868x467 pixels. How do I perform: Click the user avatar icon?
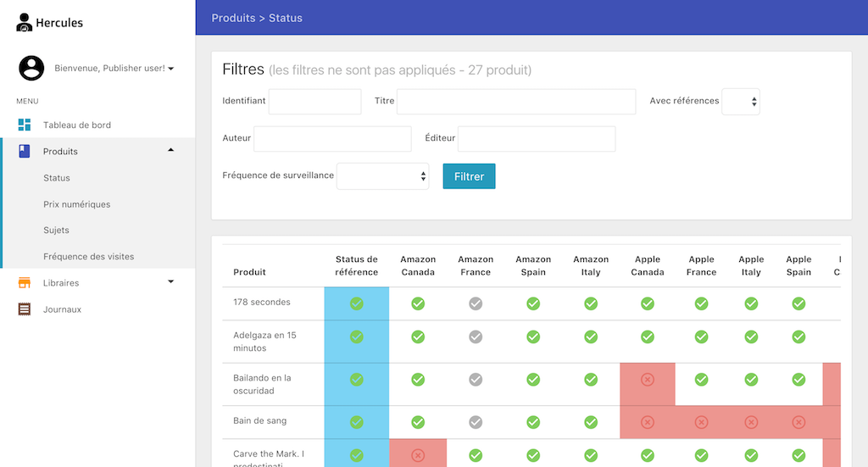tap(31, 68)
